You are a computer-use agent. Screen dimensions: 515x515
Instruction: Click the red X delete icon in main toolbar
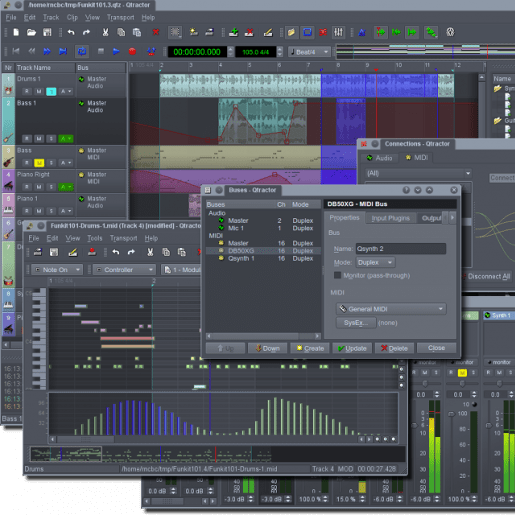coord(156,32)
